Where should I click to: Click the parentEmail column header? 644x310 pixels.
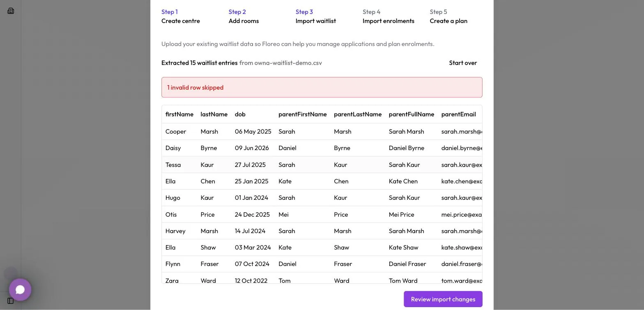click(x=459, y=114)
